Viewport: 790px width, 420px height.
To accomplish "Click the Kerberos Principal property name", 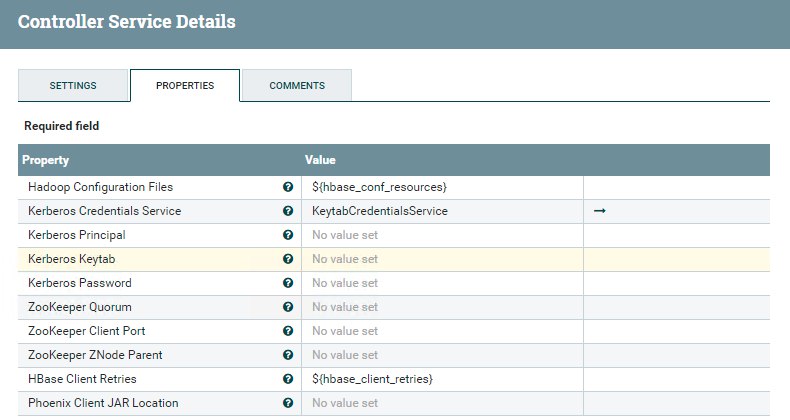I will [x=77, y=235].
